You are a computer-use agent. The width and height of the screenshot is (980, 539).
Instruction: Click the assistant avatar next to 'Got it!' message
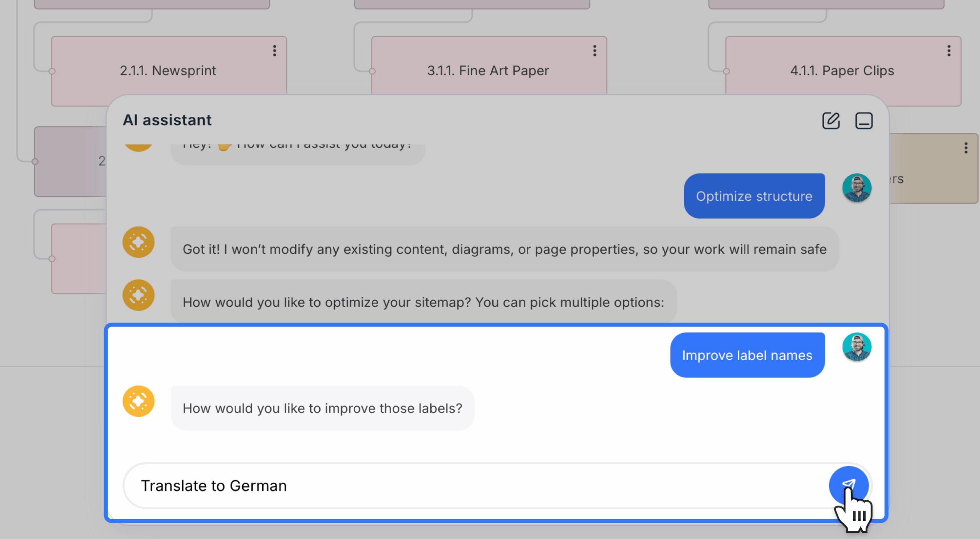pyautogui.click(x=139, y=242)
